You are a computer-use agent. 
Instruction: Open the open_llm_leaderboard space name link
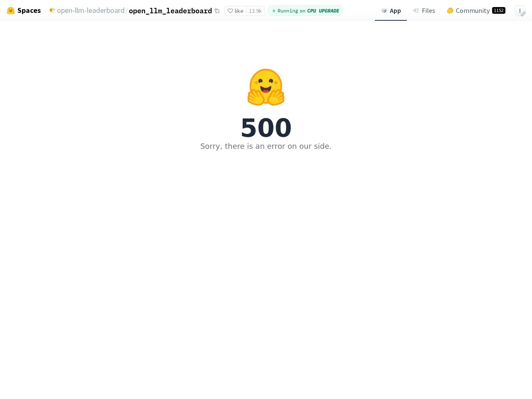[x=170, y=11]
